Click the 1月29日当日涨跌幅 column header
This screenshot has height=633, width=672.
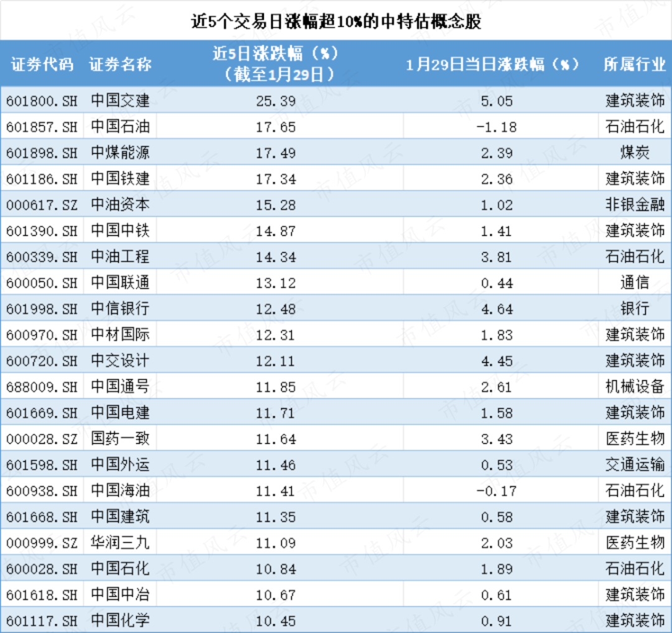click(x=492, y=64)
